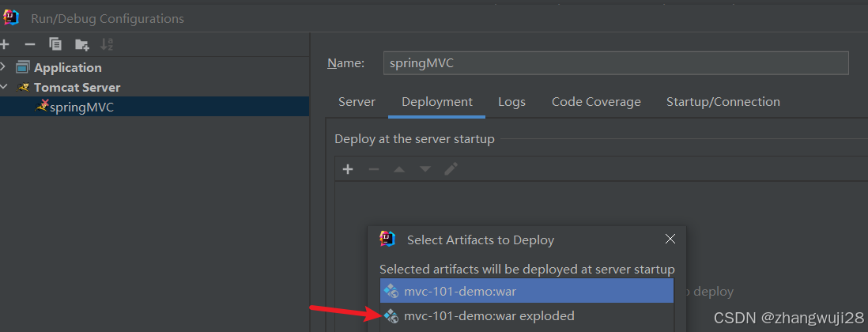Close the Select Artifacts to Deploy dialog

pyautogui.click(x=670, y=239)
